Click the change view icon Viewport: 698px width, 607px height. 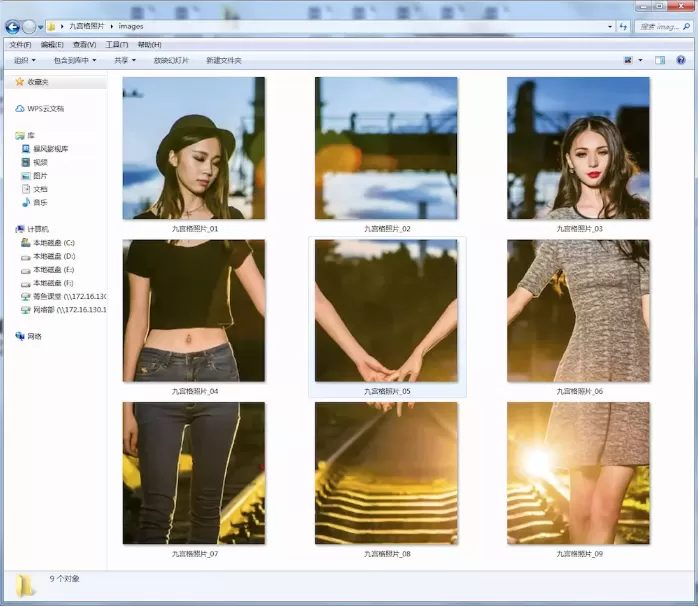(x=628, y=60)
